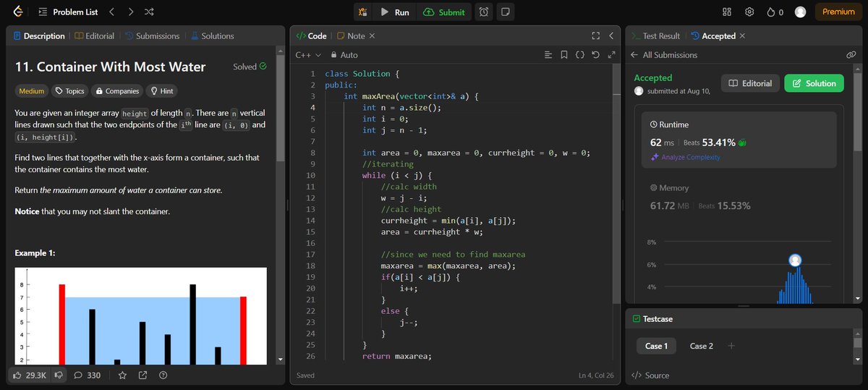Expand editor with diagonal arrows icon
The image size is (868, 390).
coord(611,55)
